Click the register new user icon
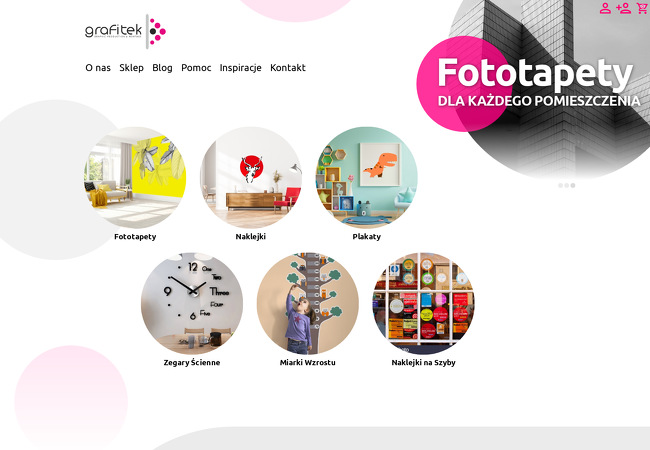The width and height of the screenshot is (650, 450). [x=623, y=8]
